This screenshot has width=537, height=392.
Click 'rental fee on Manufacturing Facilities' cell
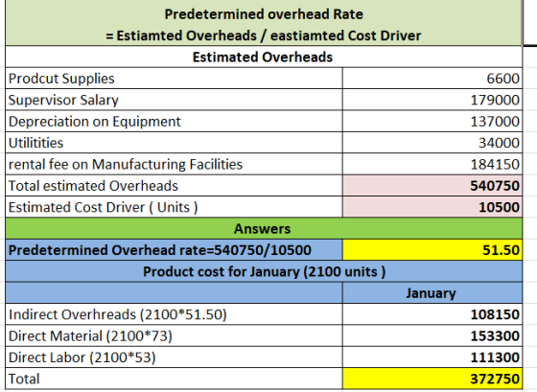tap(174, 164)
